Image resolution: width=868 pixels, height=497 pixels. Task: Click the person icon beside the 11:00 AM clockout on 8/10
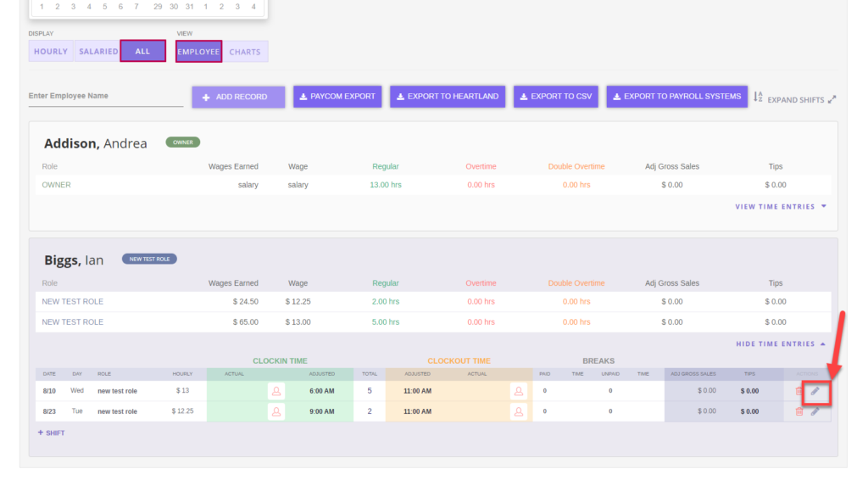click(518, 390)
